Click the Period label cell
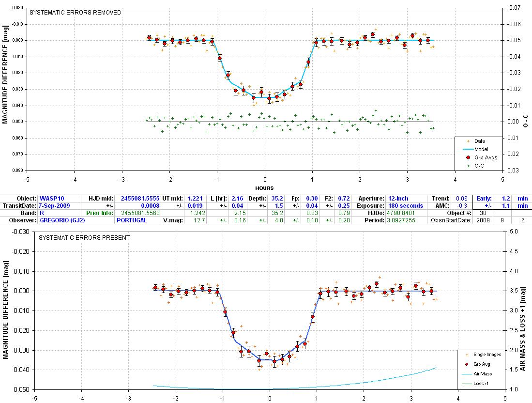The width and height of the screenshot is (532, 403). pos(375,220)
